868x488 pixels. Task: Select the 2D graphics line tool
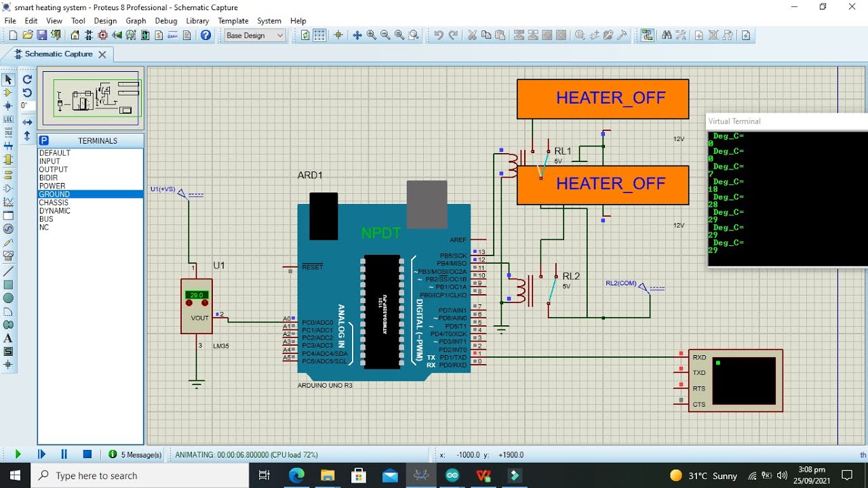tap(8, 271)
